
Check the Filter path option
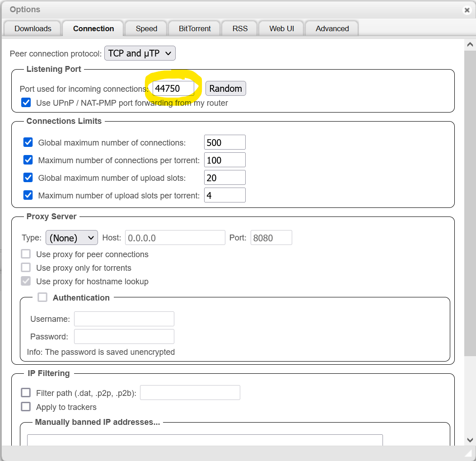coord(26,392)
